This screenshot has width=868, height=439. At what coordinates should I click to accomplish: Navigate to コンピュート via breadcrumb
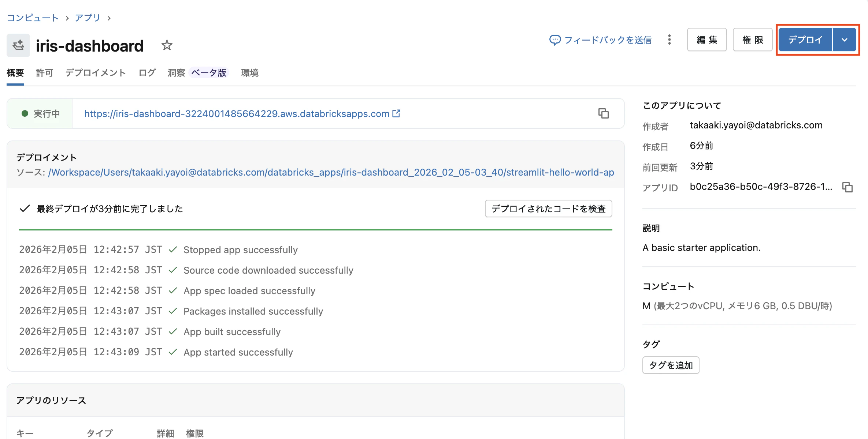pos(32,18)
